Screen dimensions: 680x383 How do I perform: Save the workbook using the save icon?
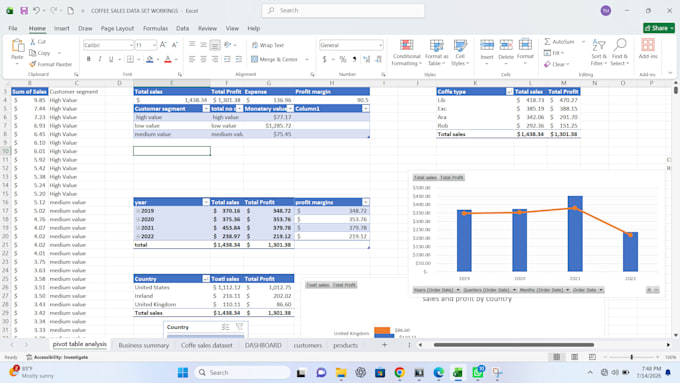click(x=24, y=10)
